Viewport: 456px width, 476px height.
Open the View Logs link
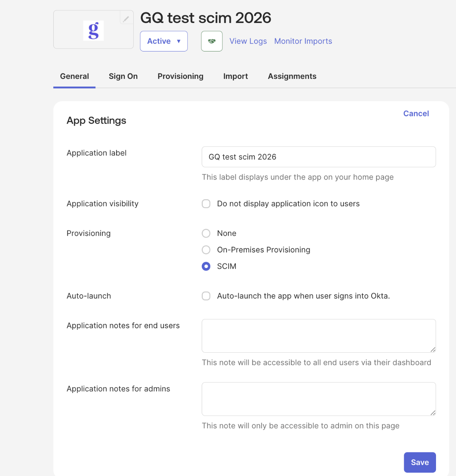pos(248,41)
